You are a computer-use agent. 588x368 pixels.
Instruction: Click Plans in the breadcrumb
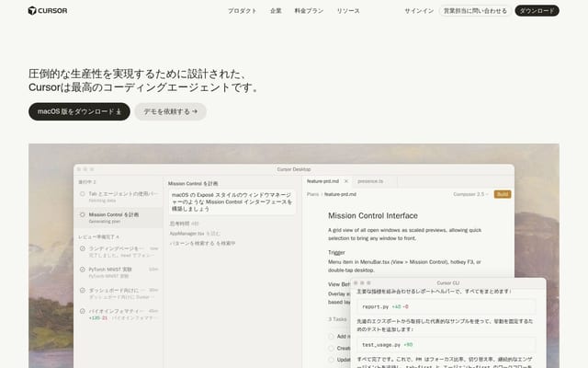312,194
